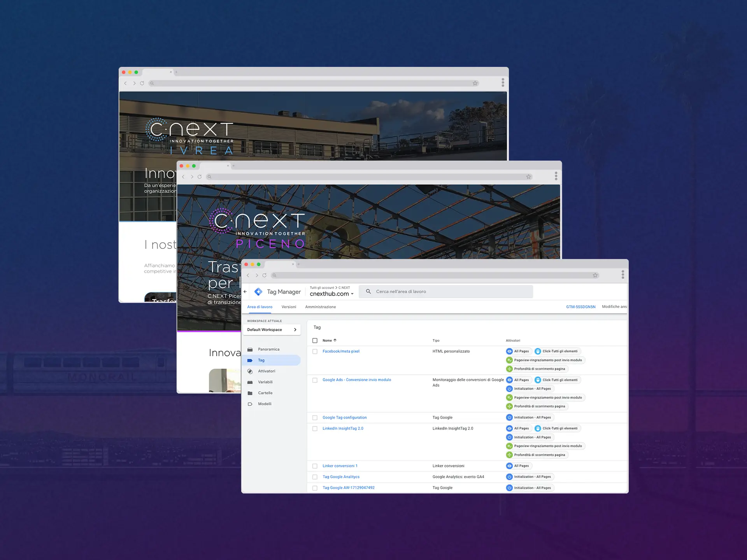Image resolution: width=747 pixels, height=560 pixels.
Task: Switch to the Area di lavoro tab
Action: click(x=260, y=307)
